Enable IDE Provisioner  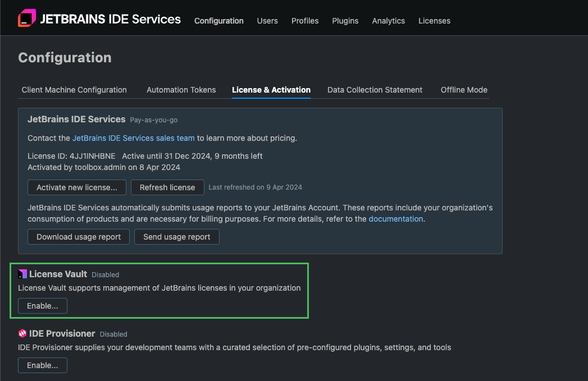pos(42,365)
